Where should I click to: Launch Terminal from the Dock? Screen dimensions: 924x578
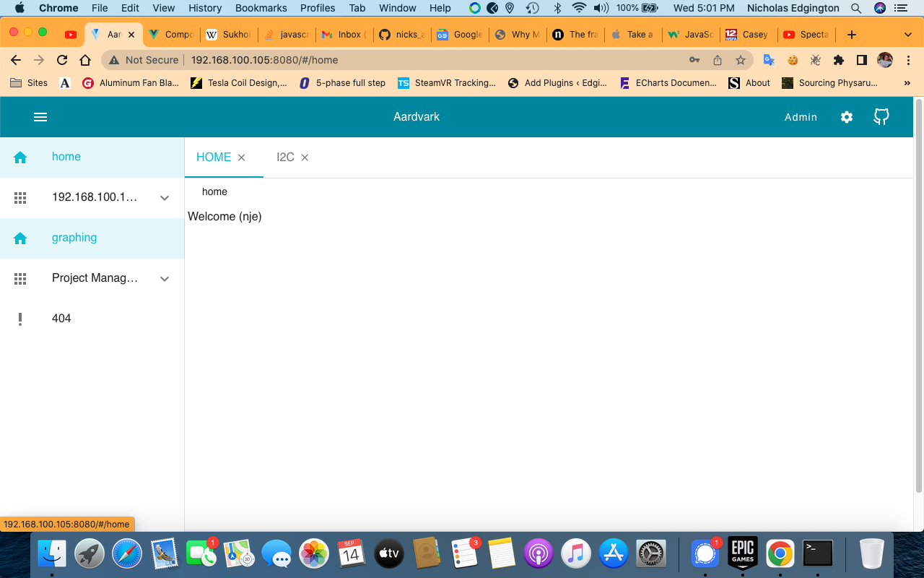818,554
